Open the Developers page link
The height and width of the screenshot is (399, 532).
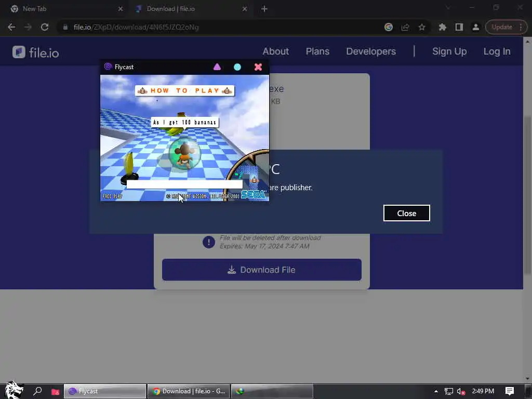[x=371, y=51]
